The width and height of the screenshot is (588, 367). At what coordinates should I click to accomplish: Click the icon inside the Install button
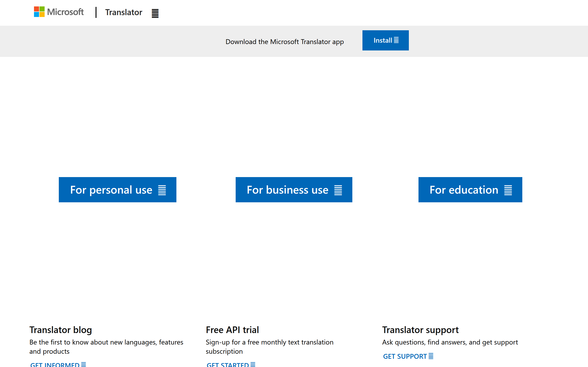pos(396,40)
